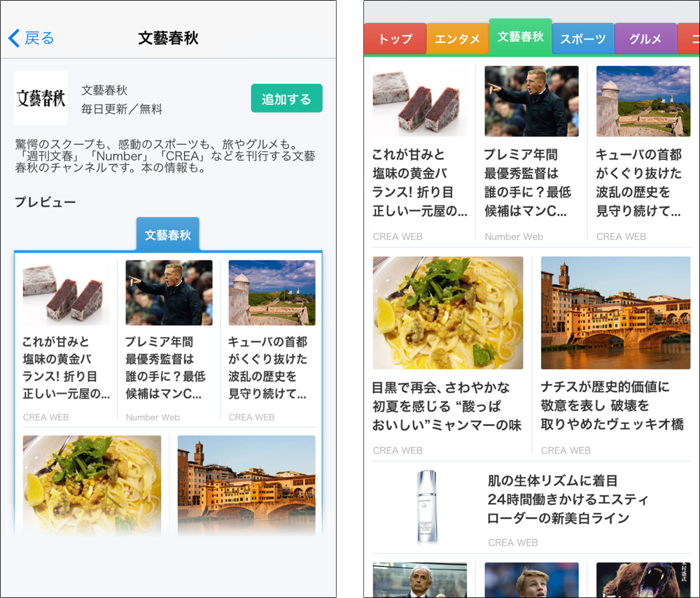Viewport: 700px width, 598px height.
Task: Switch to the グルメ tab
Action: [x=645, y=38]
